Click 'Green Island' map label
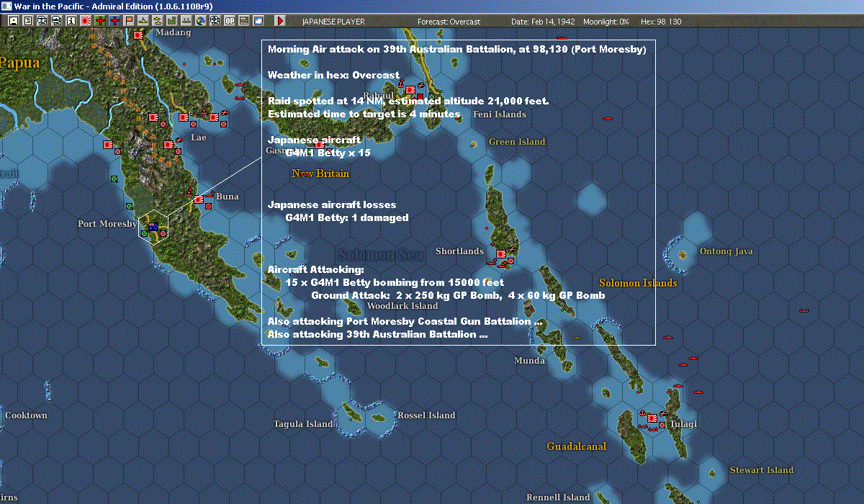 coord(517,142)
